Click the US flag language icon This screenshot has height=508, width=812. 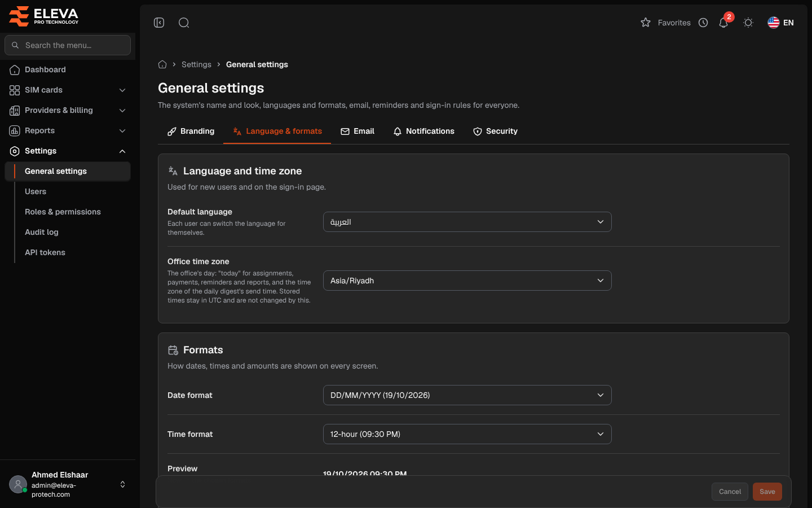pyautogui.click(x=774, y=23)
